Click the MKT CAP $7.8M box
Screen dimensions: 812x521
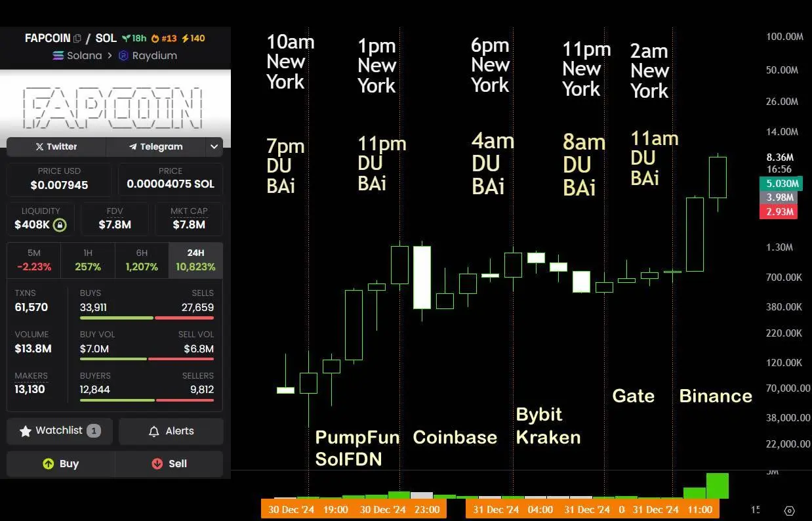pyautogui.click(x=189, y=219)
